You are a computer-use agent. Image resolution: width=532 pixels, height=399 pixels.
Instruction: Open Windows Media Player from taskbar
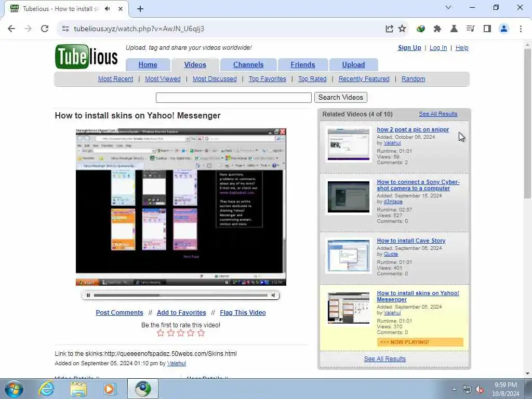coord(110,389)
